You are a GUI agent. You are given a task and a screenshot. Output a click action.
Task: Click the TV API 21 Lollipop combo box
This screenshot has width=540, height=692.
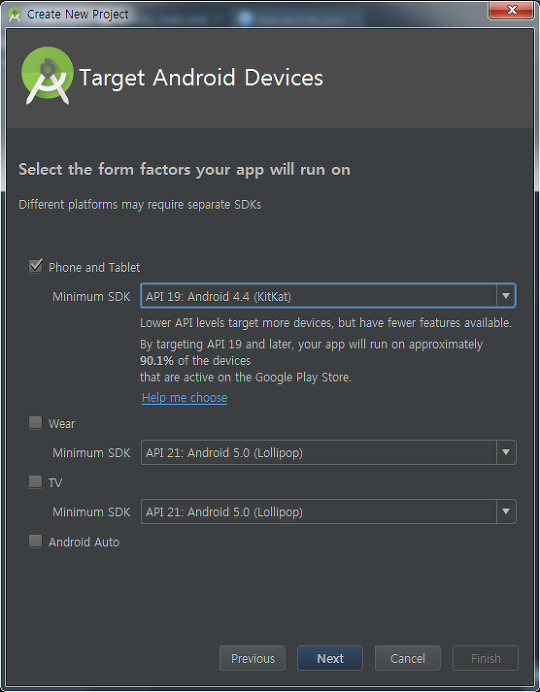tap(328, 511)
